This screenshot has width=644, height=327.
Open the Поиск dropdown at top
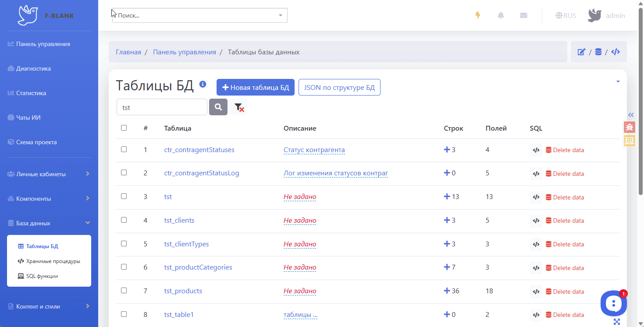[199, 15]
